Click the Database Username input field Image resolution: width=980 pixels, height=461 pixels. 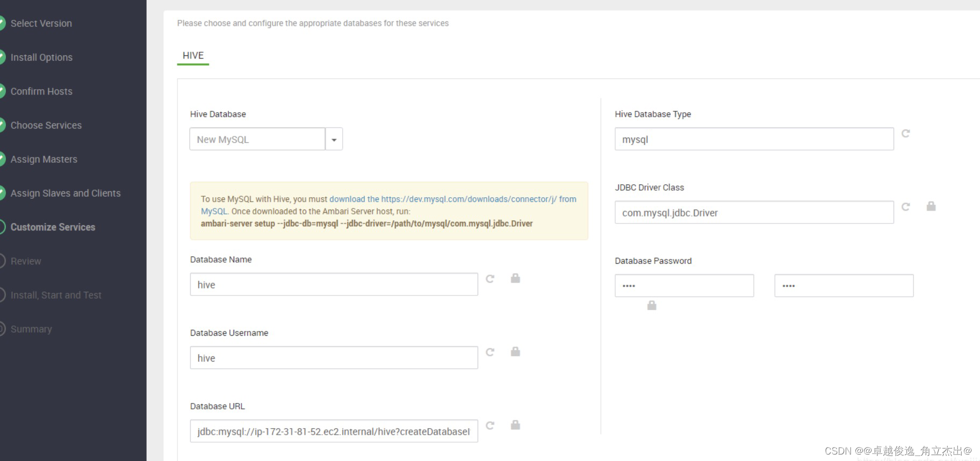point(334,358)
